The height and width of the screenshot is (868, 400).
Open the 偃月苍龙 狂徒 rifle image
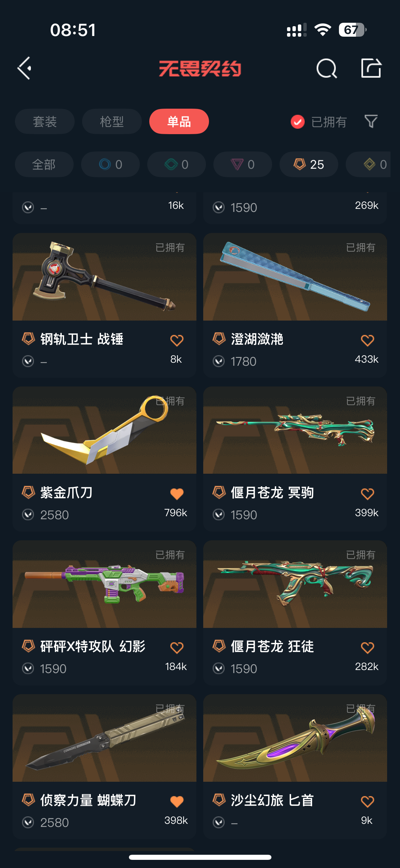pyautogui.click(x=295, y=584)
